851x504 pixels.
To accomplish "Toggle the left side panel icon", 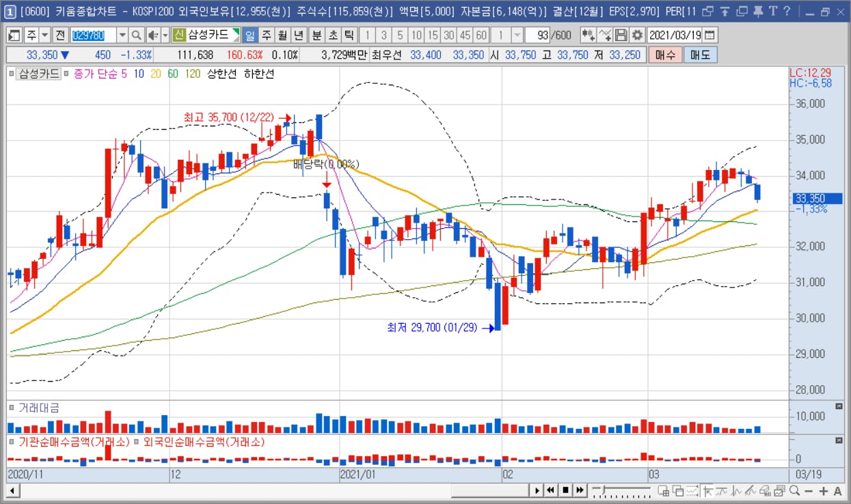I will [x=14, y=35].
